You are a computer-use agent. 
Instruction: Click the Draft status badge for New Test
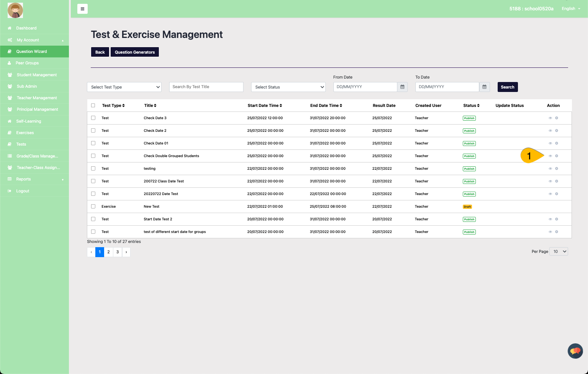pyautogui.click(x=467, y=207)
